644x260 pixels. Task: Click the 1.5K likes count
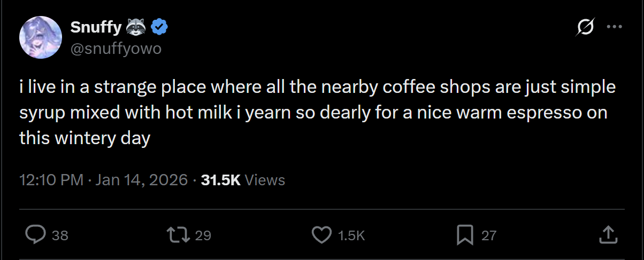click(x=352, y=235)
